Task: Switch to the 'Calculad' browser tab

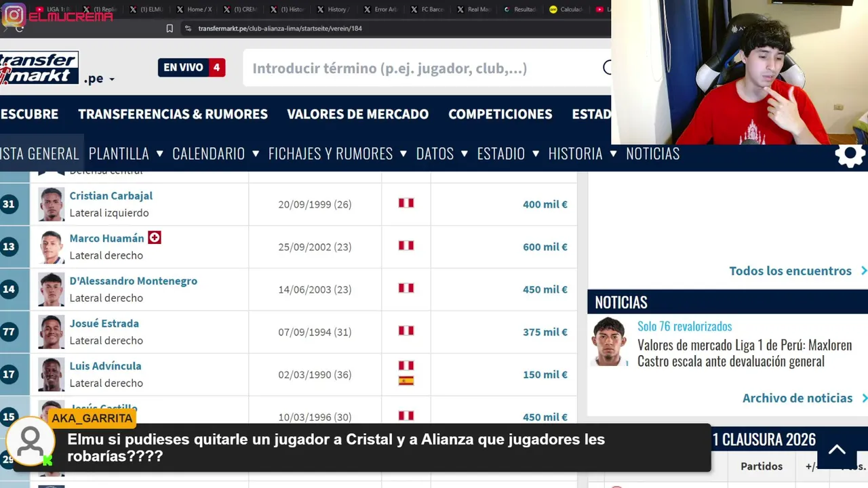Action: click(x=568, y=9)
